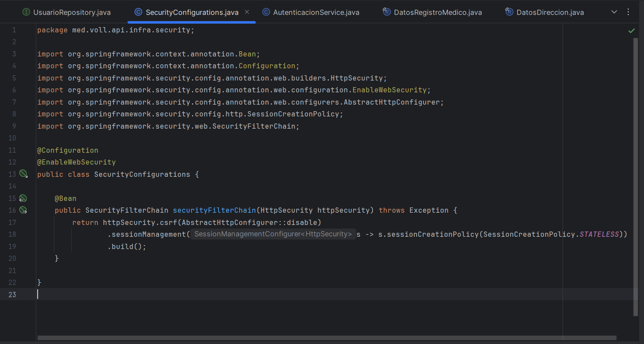Click the throws keyword on line 16
This screenshot has height=344, width=644.
392,211
